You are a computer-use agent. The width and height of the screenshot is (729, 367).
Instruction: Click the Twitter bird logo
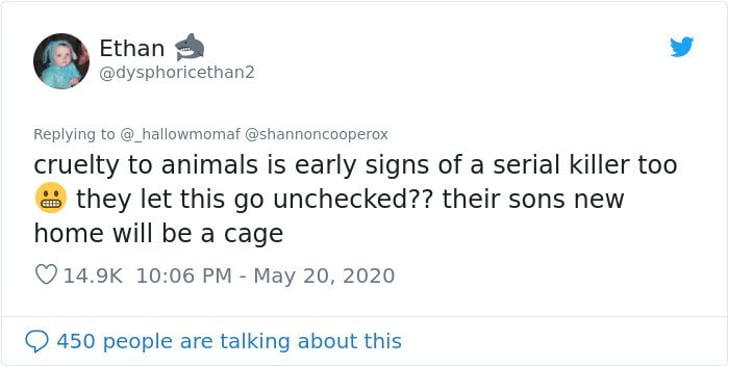point(682,47)
